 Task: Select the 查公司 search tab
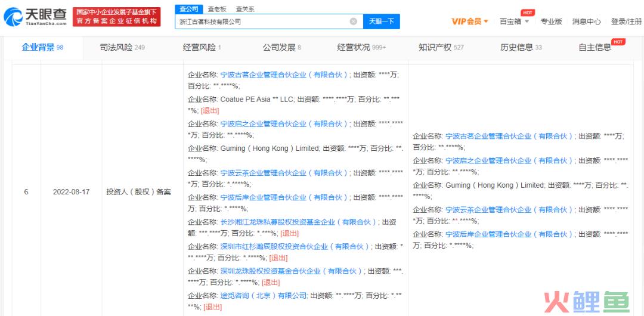pos(189,8)
